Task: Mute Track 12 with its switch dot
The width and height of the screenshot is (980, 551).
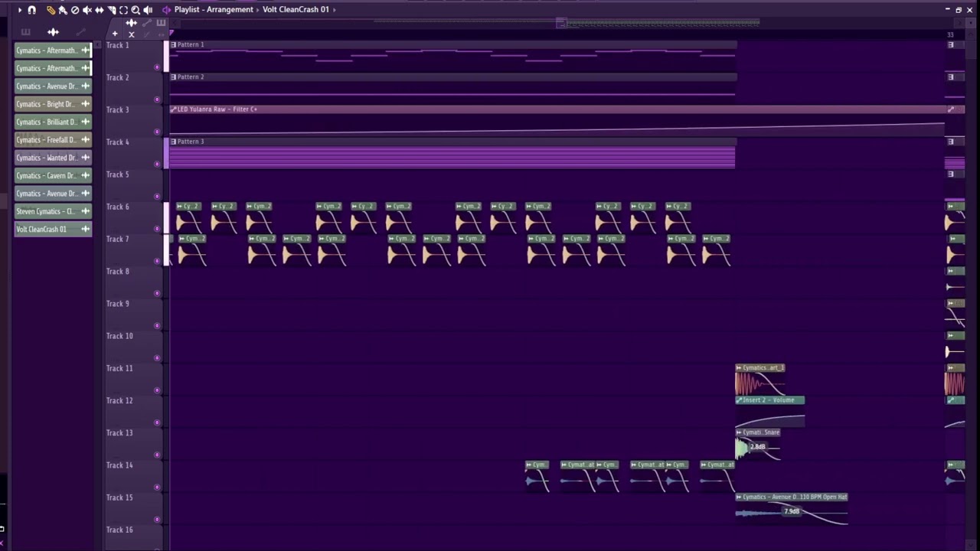Action: point(157,422)
